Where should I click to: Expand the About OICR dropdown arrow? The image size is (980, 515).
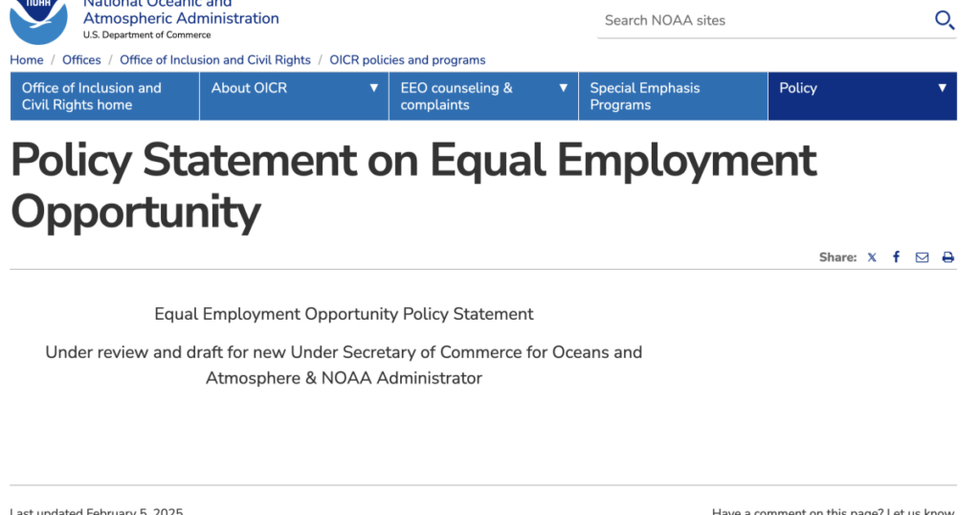(374, 88)
